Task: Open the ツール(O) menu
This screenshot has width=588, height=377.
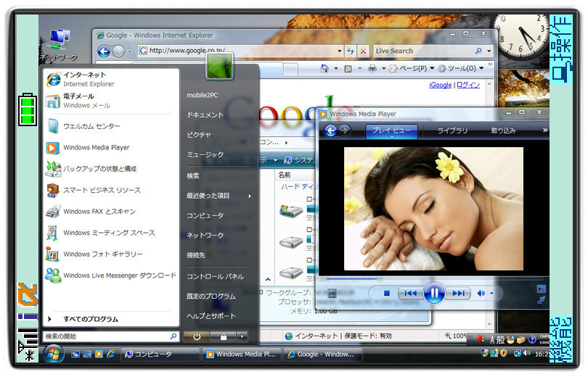Action: [x=461, y=68]
